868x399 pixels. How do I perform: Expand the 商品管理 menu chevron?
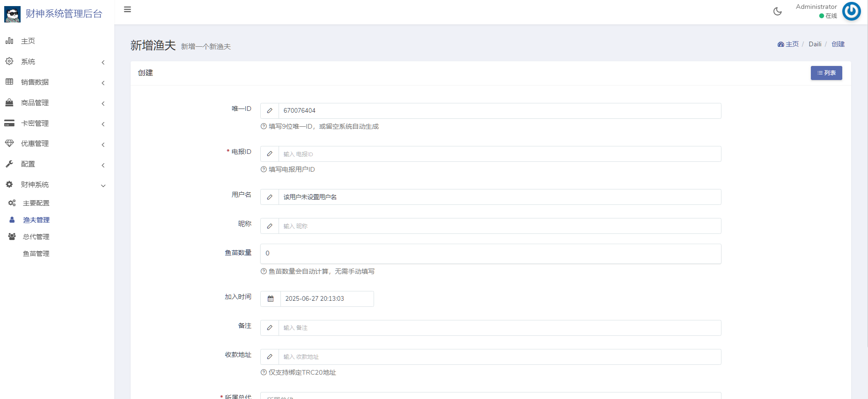[103, 103]
